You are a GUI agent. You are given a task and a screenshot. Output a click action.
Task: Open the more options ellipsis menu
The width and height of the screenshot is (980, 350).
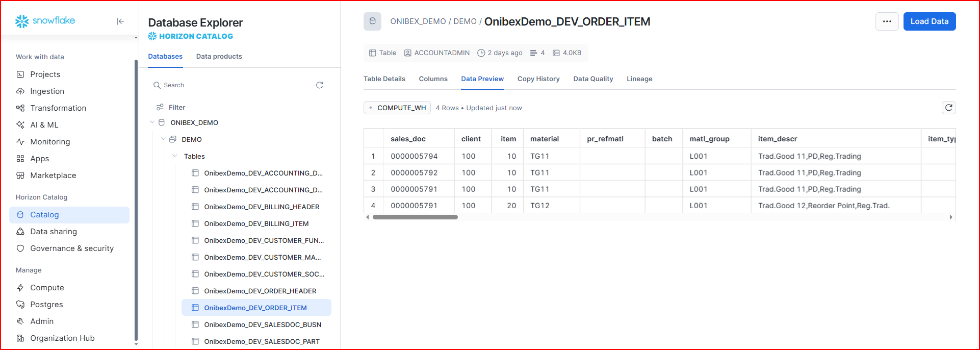click(x=887, y=21)
